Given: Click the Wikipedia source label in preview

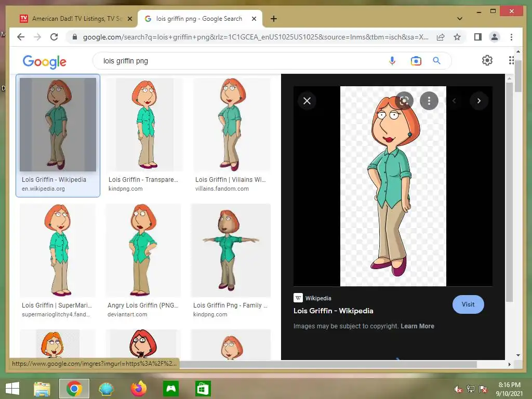Looking at the screenshot, I should 318,298.
